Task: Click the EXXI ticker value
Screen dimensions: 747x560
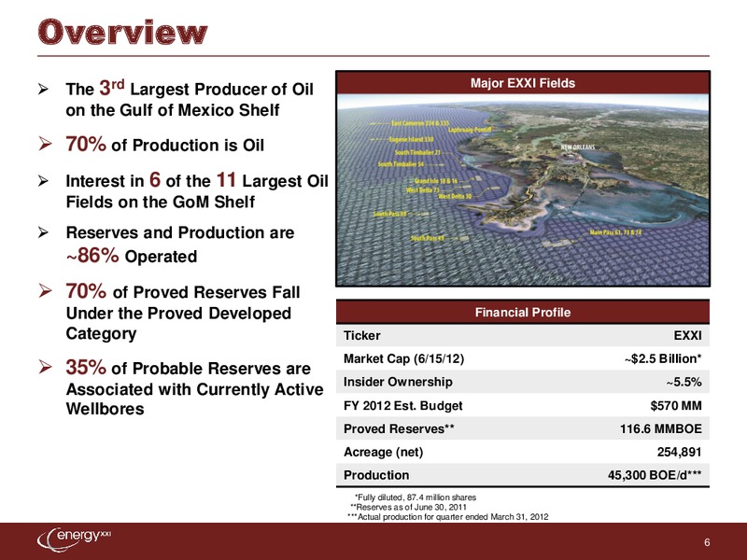Action: coord(687,336)
